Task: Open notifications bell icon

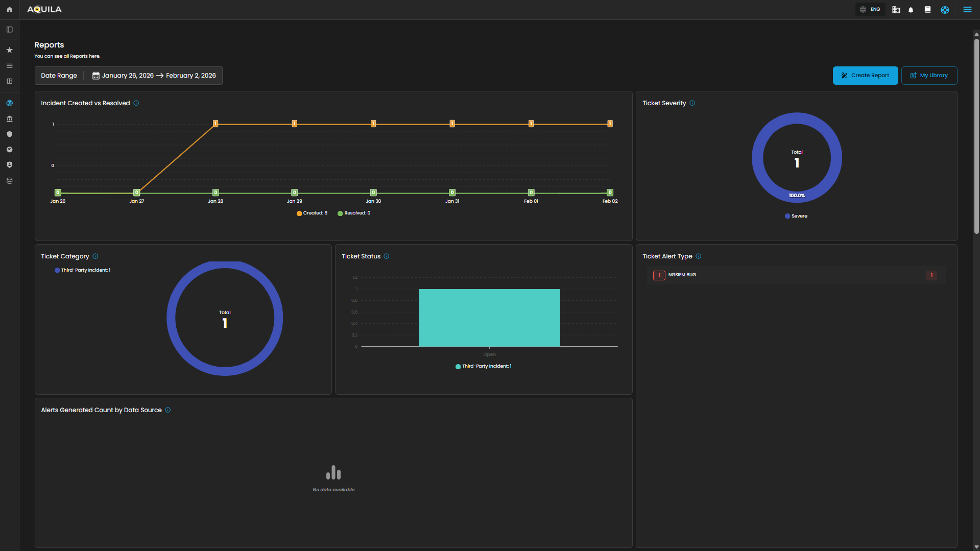Action: pos(911,10)
